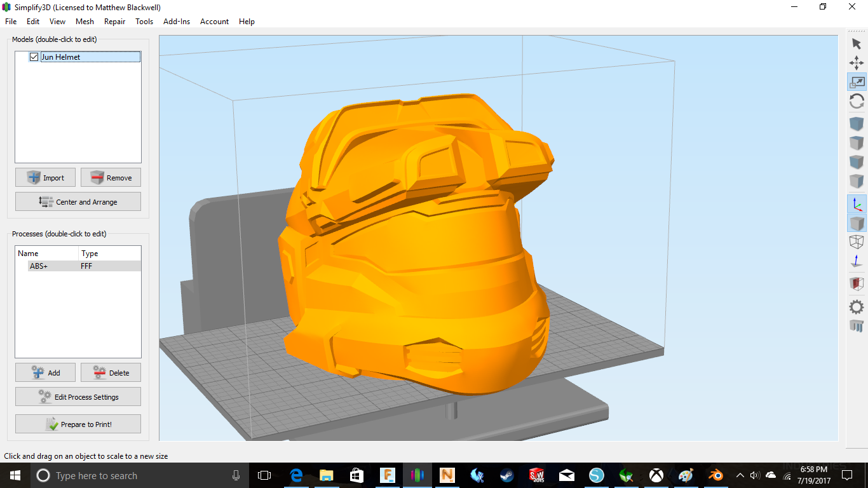Click Prepare to Print! button
Screen dimensions: 868x488
tap(78, 424)
